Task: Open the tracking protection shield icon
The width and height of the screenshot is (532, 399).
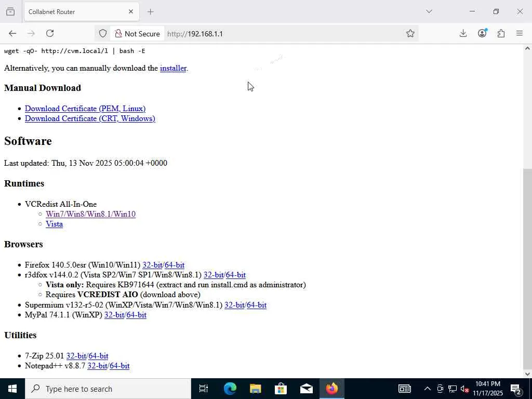Action: pyautogui.click(x=103, y=34)
